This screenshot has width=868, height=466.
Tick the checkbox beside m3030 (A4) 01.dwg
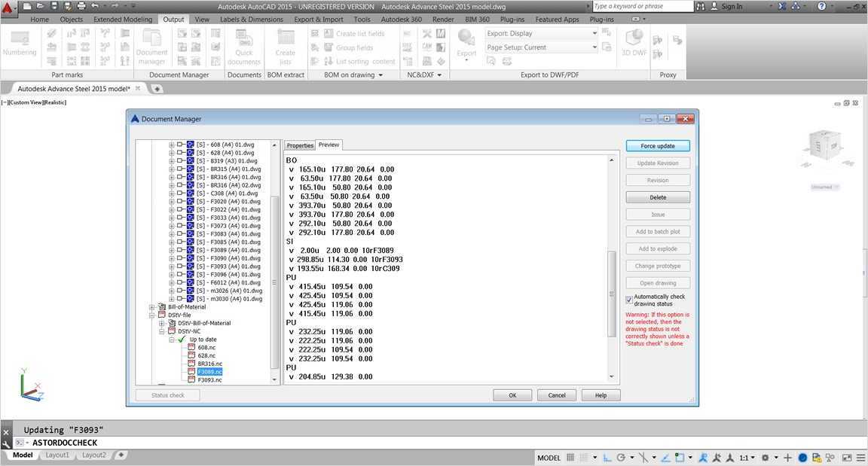point(181,299)
